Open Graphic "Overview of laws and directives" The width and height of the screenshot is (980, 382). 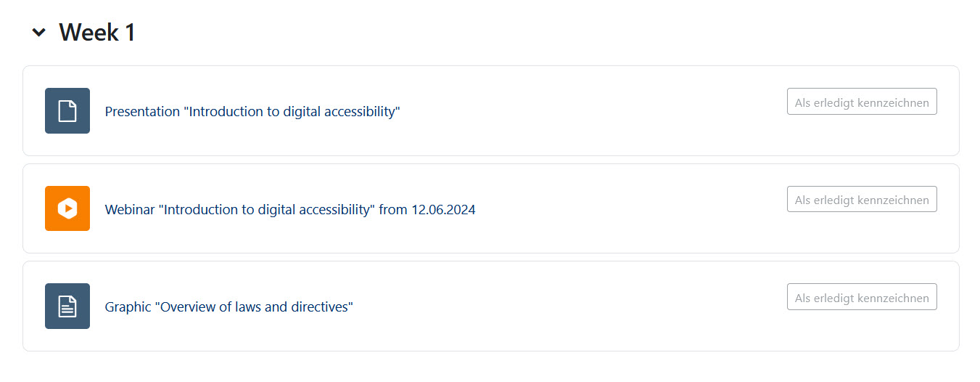click(x=228, y=307)
